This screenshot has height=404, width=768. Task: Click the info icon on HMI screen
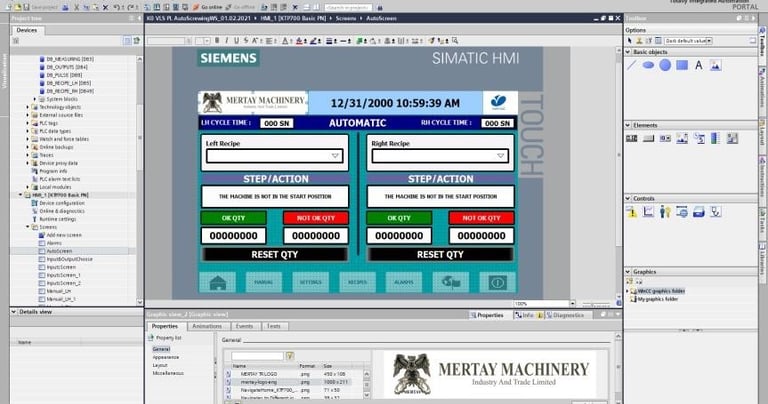click(x=497, y=283)
